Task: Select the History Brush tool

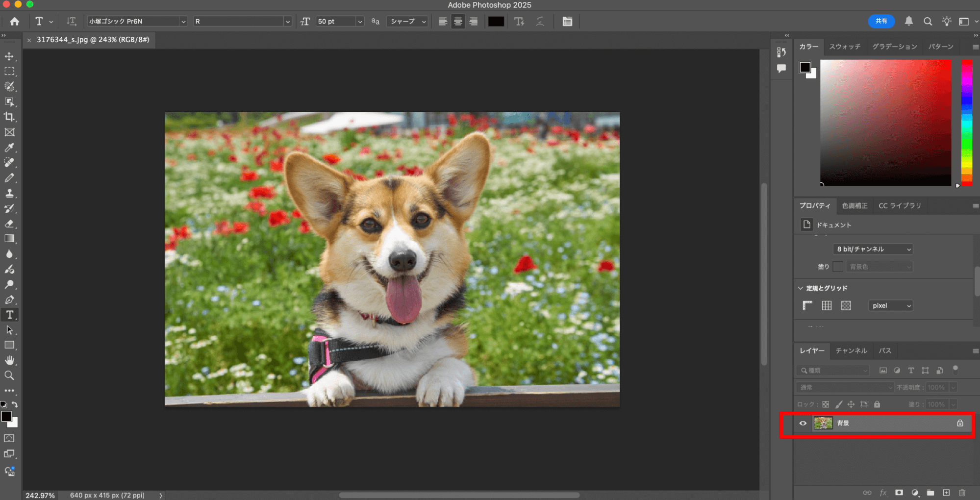Action: click(9, 208)
